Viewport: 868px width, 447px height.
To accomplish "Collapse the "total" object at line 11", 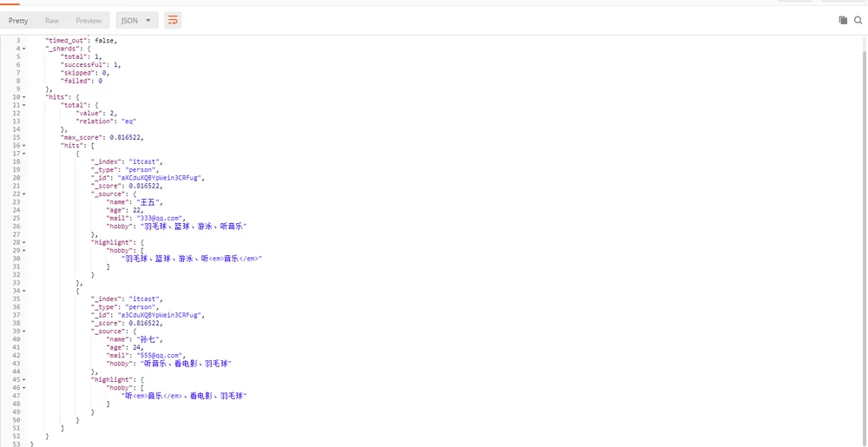I will (23, 105).
